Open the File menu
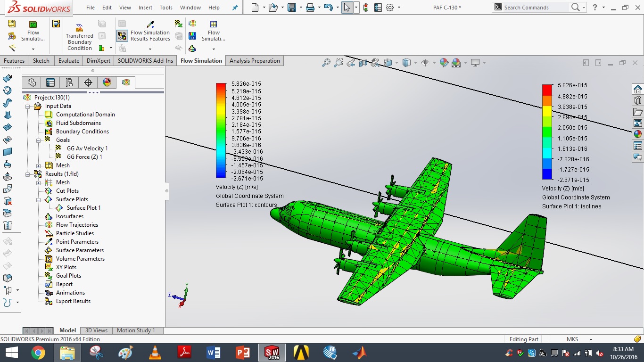Viewport: 644px width, 362px height. (91, 8)
